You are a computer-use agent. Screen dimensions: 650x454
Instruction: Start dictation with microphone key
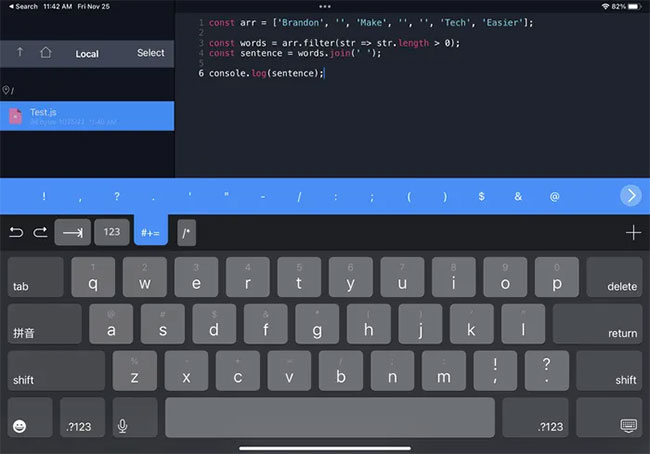[135, 418]
